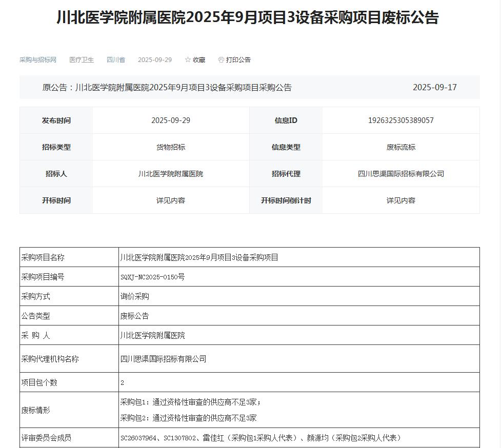Click 详见内容 next to 开标时间
The width and height of the screenshot is (501, 448).
coord(170,200)
